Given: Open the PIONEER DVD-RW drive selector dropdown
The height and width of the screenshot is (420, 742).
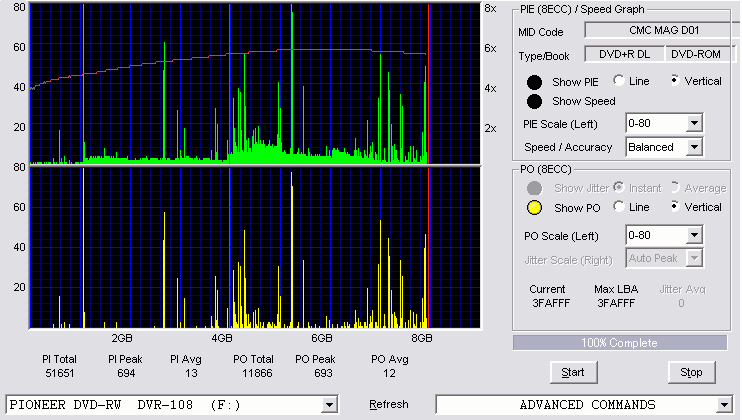Looking at the screenshot, I should tap(329, 405).
